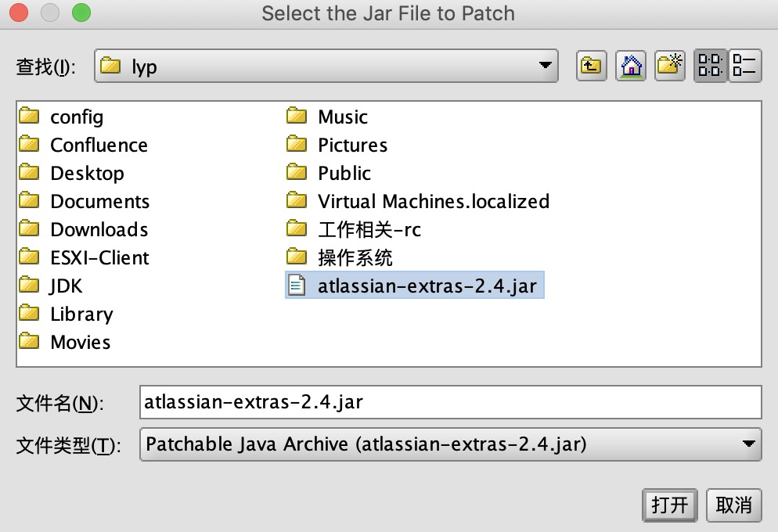Select the ESXI-Client folder name

[x=99, y=258]
